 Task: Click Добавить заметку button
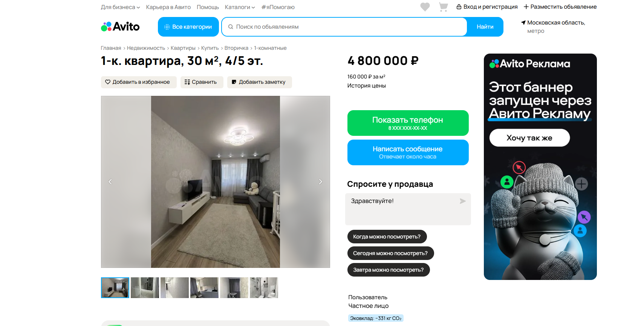click(x=259, y=82)
